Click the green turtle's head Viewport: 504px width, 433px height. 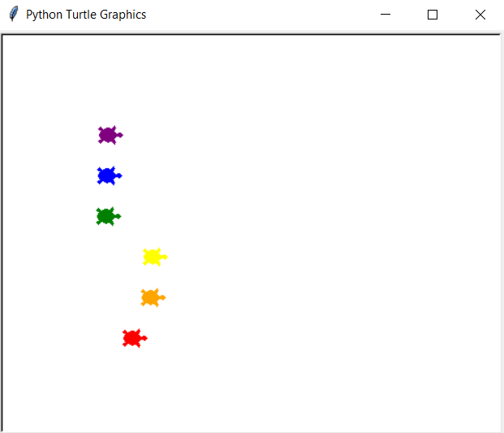(118, 216)
